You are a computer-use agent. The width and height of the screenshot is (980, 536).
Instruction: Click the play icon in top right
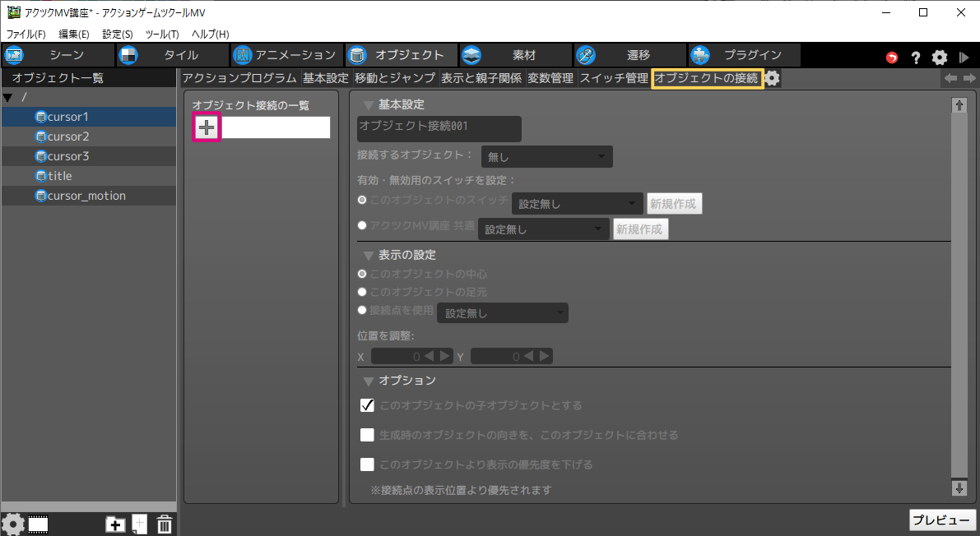[964, 58]
